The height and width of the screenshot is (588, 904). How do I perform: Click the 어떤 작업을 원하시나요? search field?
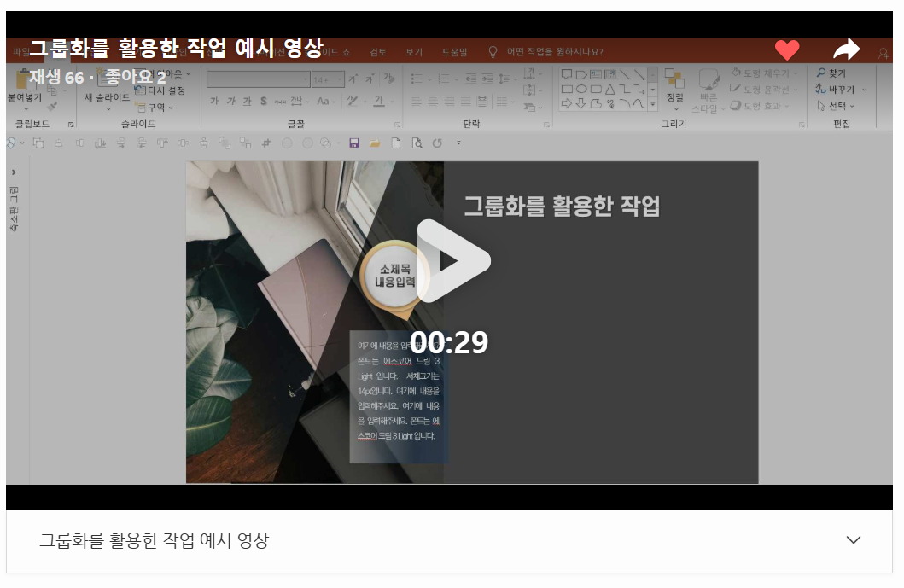click(x=555, y=52)
